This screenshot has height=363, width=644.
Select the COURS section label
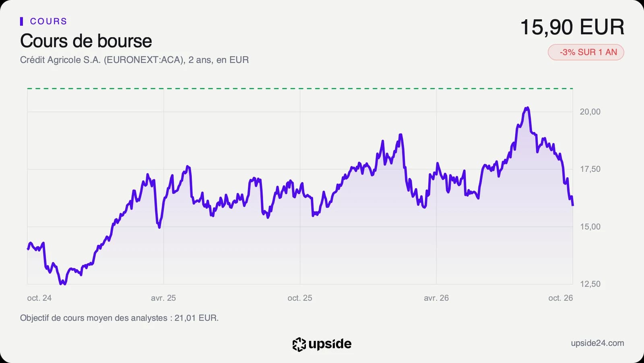pyautogui.click(x=48, y=21)
